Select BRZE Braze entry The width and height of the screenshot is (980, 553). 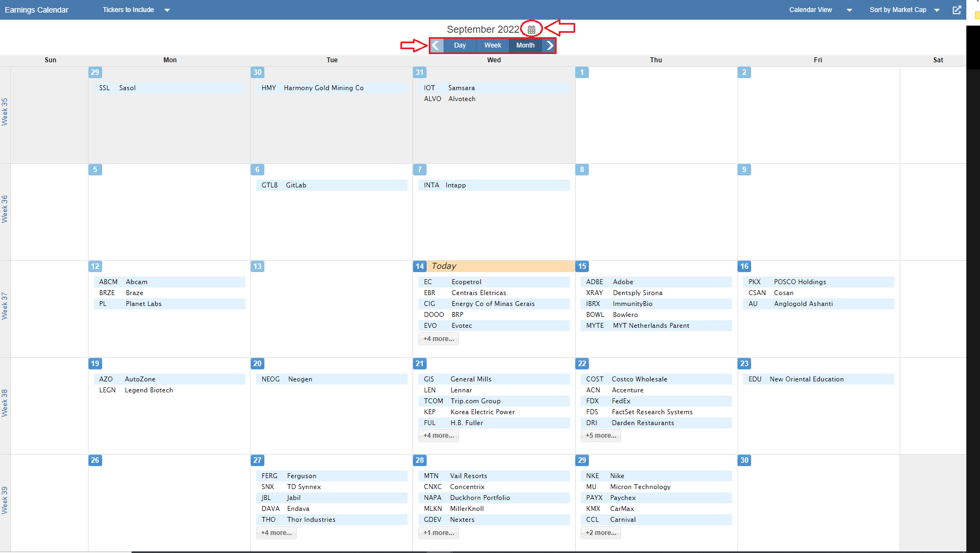point(169,293)
